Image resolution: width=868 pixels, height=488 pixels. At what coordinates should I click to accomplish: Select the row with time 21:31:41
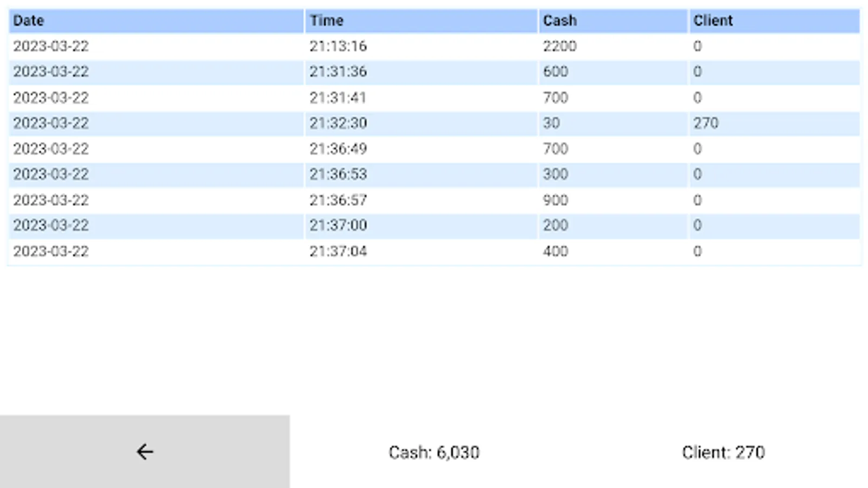(x=338, y=98)
